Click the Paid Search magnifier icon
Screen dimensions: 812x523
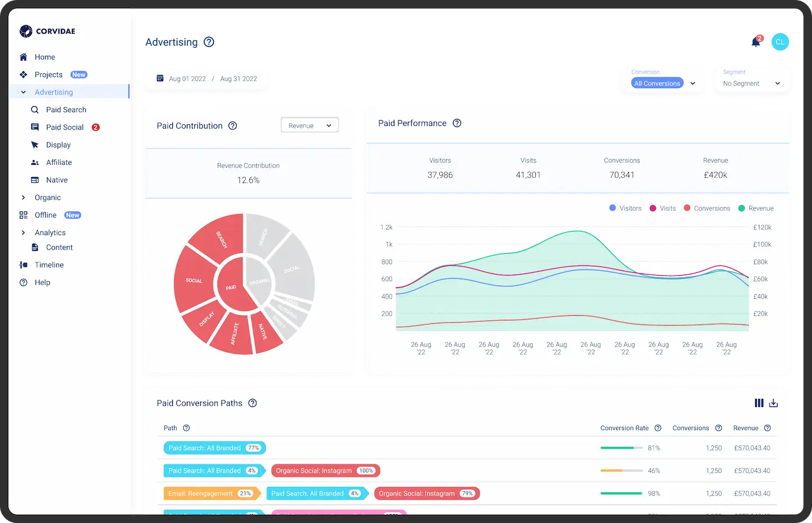[x=35, y=110]
